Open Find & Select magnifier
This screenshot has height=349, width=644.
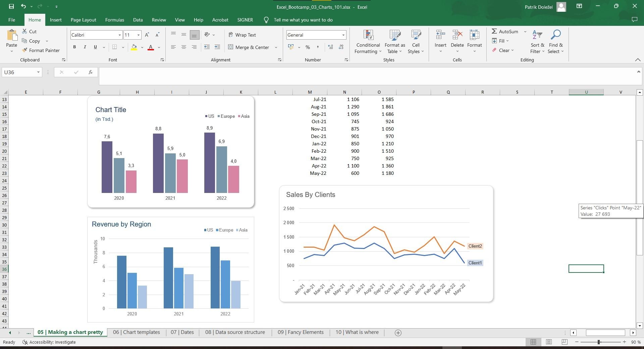(x=556, y=42)
